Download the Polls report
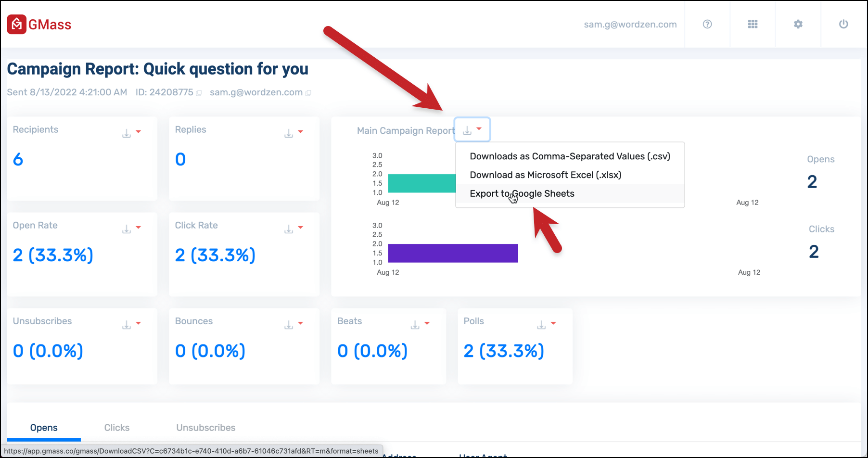 541,325
